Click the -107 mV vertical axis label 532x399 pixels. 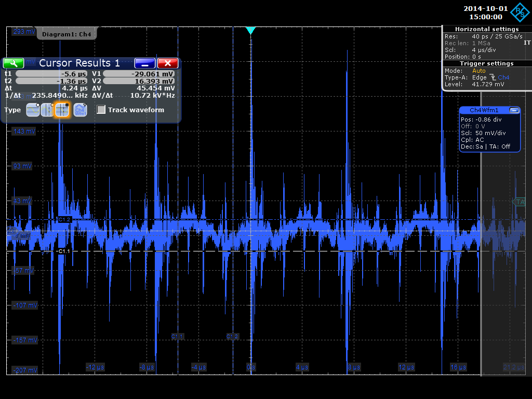[x=25, y=305]
